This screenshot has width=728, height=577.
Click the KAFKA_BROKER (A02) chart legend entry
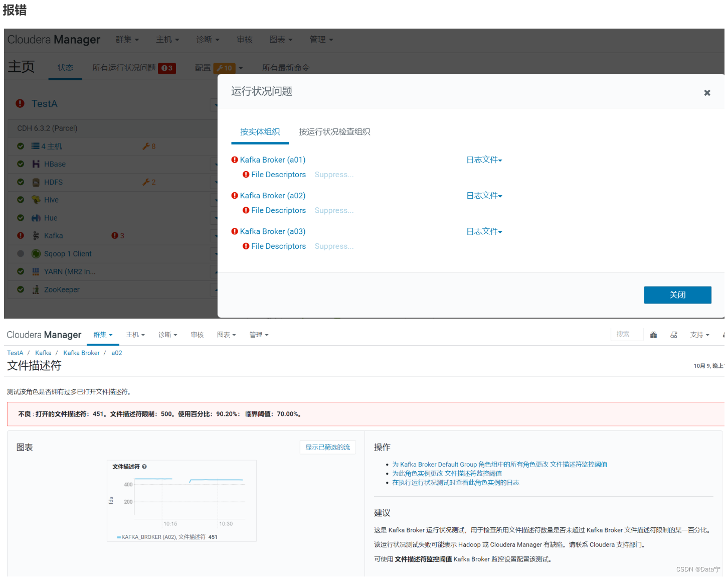167,537
